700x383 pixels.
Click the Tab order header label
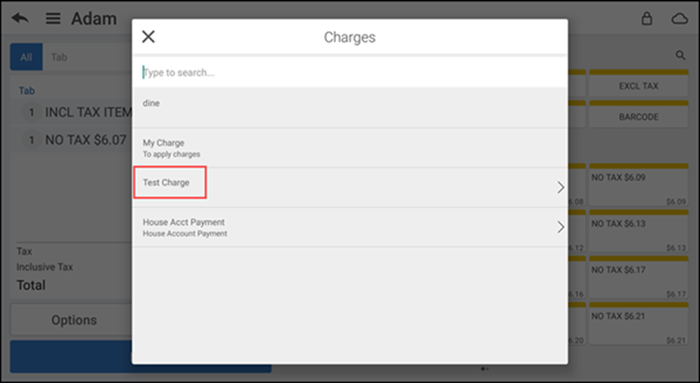26,91
